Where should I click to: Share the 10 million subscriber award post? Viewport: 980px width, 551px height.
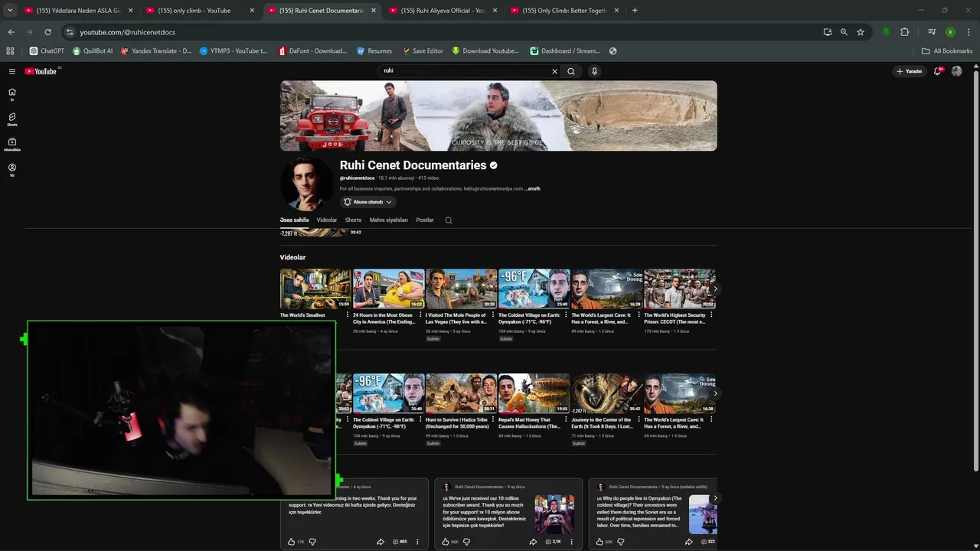533,542
